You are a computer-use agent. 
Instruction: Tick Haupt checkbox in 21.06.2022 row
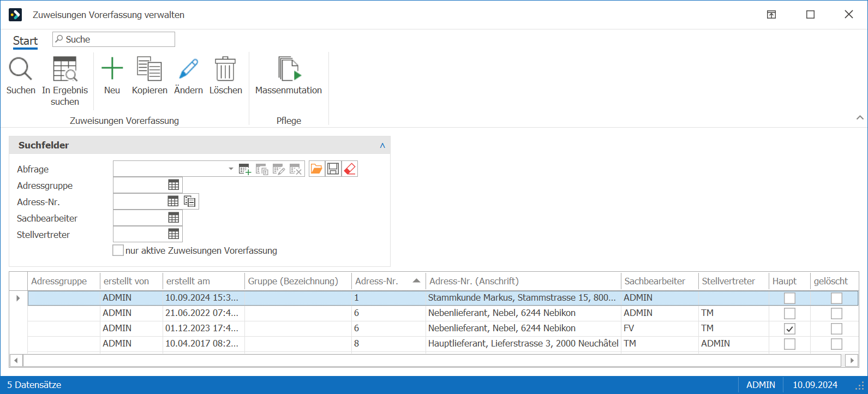(789, 313)
